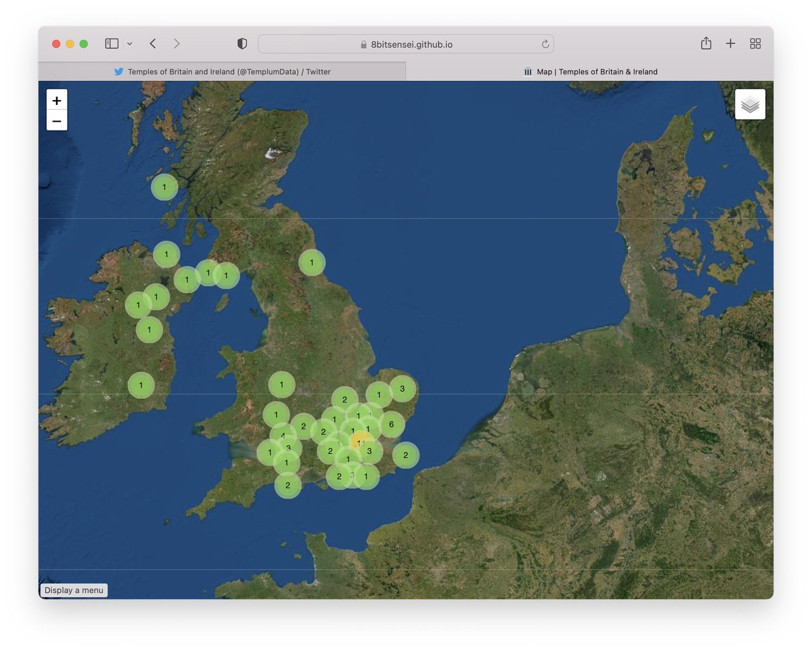
Task: Show the tab overview grid
Action: [x=756, y=43]
